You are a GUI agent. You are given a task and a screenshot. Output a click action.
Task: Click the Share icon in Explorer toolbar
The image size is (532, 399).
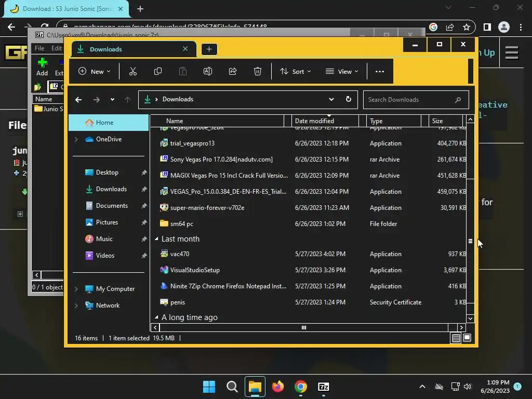pos(233,71)
